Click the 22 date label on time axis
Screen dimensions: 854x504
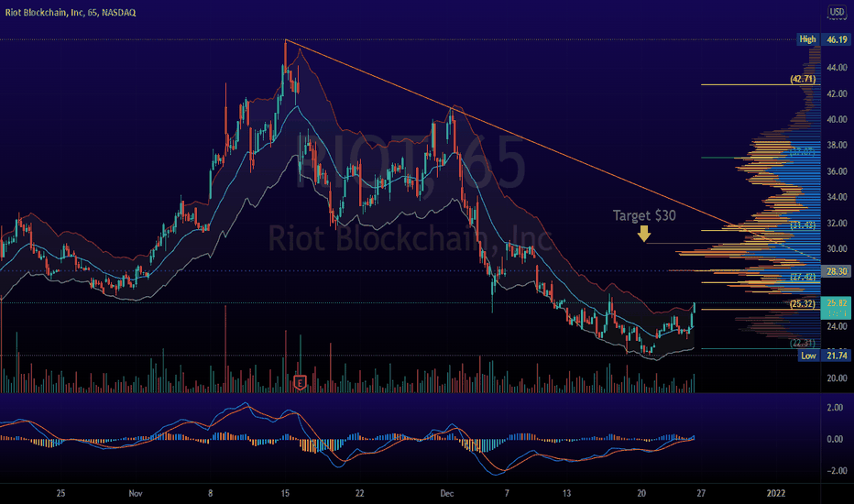(359, 493)
